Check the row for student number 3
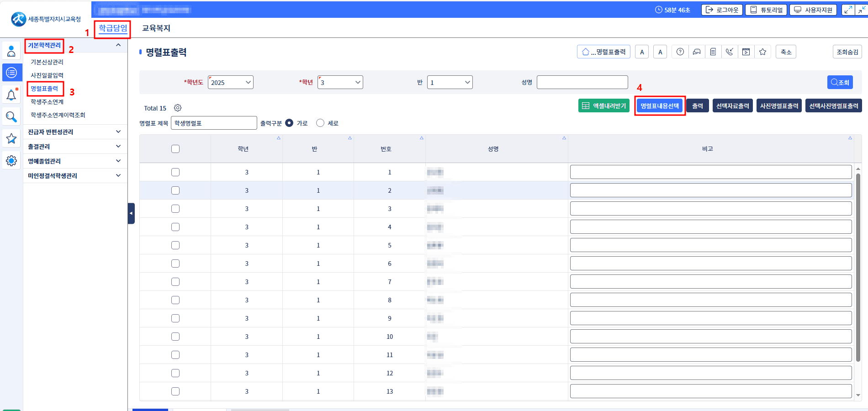Image resolution: width=868 pixels, height=411 pixels. (x=175, y=209)
